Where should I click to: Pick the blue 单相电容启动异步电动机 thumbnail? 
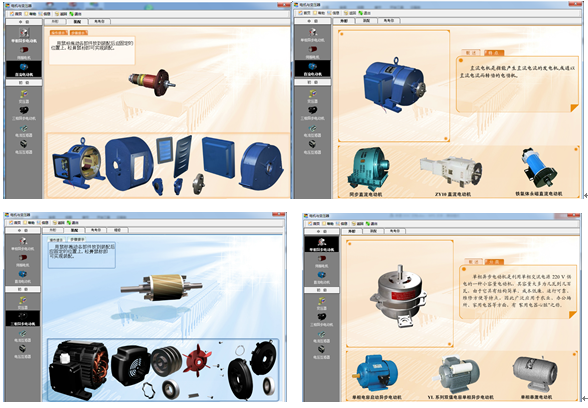376,374
